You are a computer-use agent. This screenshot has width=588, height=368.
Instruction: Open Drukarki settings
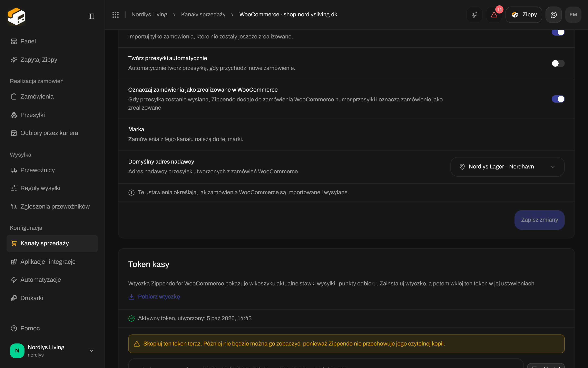(52, 298)
